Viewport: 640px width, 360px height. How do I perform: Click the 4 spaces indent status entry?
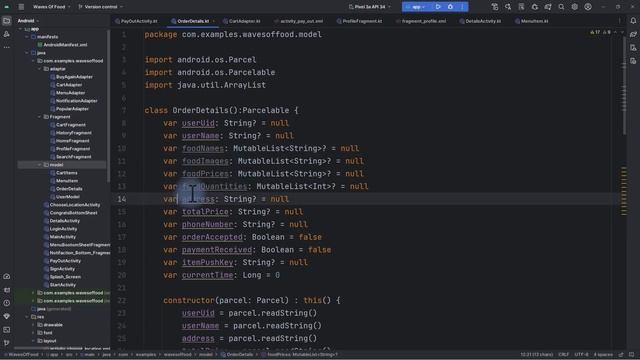603,355
